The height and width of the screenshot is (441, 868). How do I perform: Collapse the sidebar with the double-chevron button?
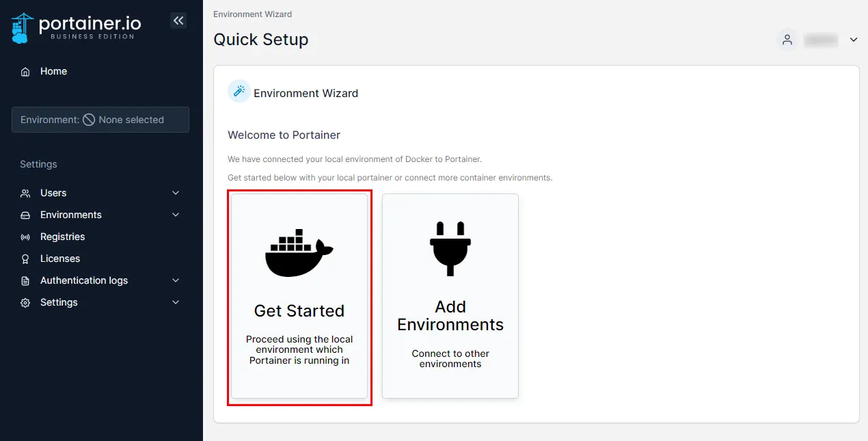pyautogui.click(x=178, y=21)
